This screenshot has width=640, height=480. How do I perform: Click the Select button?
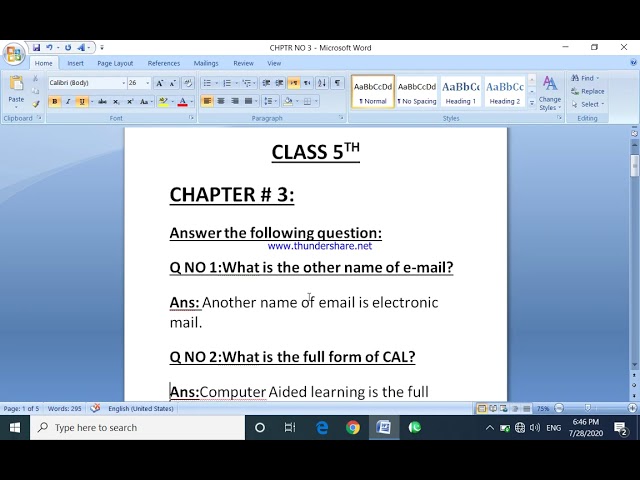coord(588,104)
